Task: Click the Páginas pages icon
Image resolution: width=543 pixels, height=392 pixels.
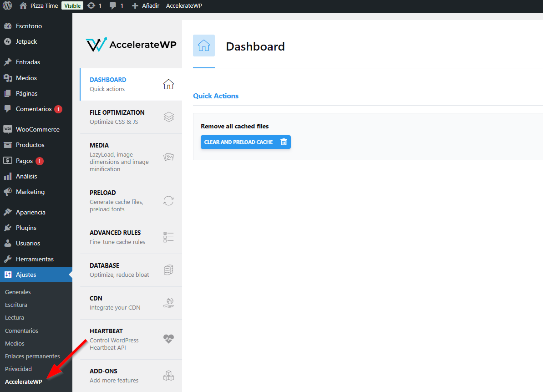Action: 8,93
